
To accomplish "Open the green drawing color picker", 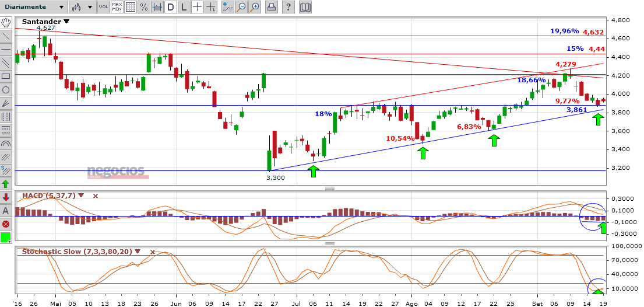I will 6,238.
